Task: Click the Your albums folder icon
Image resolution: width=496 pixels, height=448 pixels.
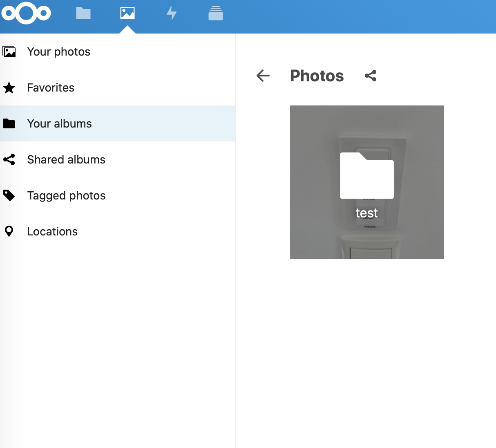Action: click(9, 123)
